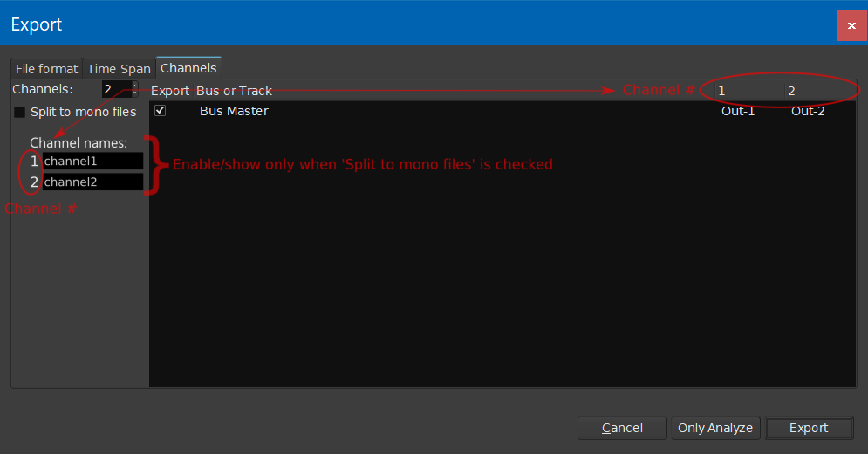Click the Out-2 routing cell
Viewport: 868px width, 454px height.
tap(808, 111)
